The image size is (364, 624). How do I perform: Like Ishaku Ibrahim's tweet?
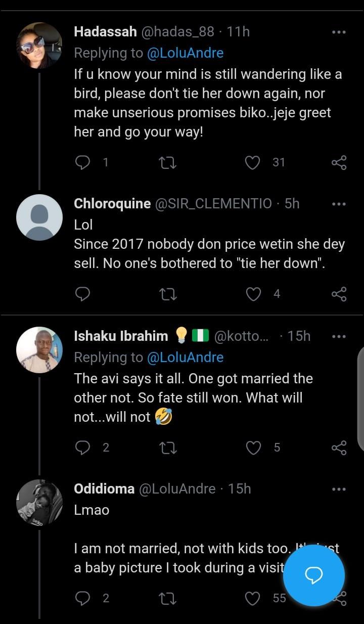252,448
